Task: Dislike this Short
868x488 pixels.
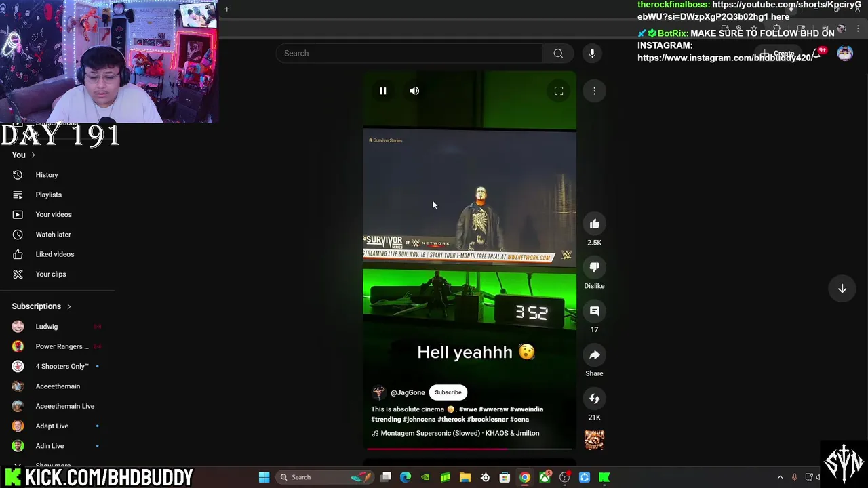Action: tap(595, 267)
